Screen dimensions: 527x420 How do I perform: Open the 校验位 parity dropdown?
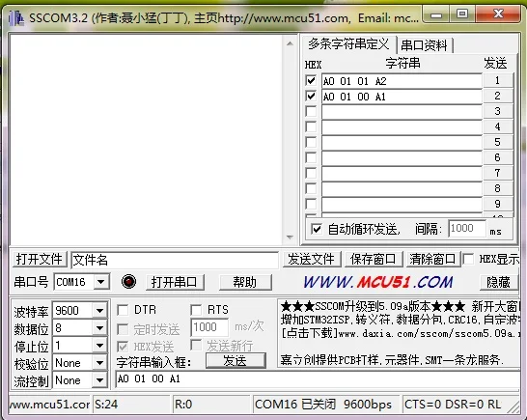[x=99, y=363]
